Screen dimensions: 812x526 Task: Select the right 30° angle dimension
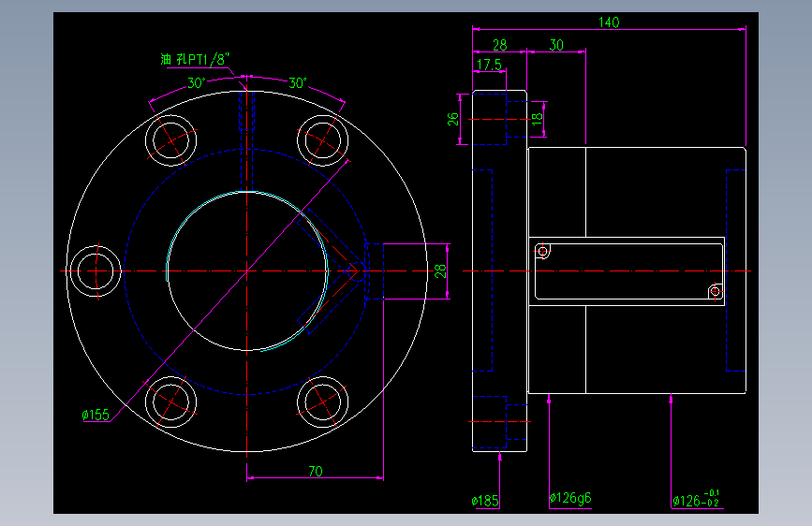(297, 83)
